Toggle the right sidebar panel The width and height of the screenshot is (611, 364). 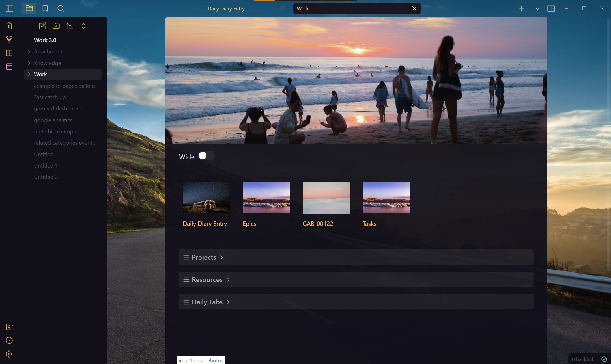[551, 8]
